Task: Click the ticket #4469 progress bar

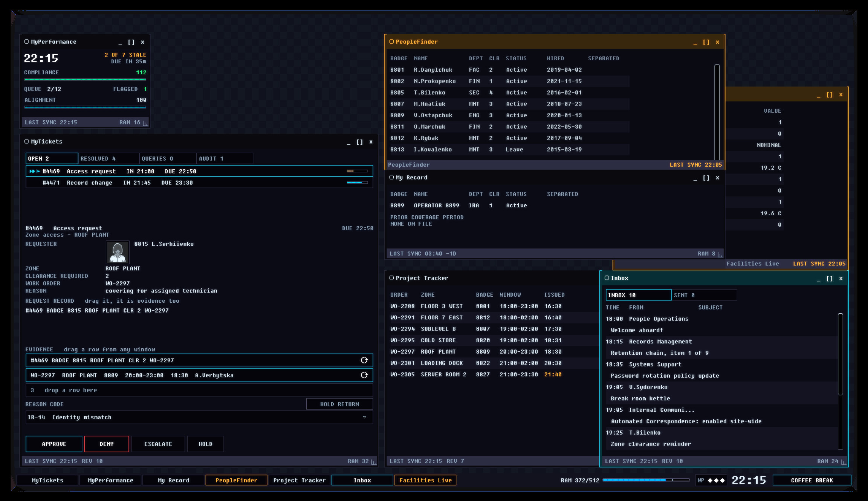Action: pos(357,171)
